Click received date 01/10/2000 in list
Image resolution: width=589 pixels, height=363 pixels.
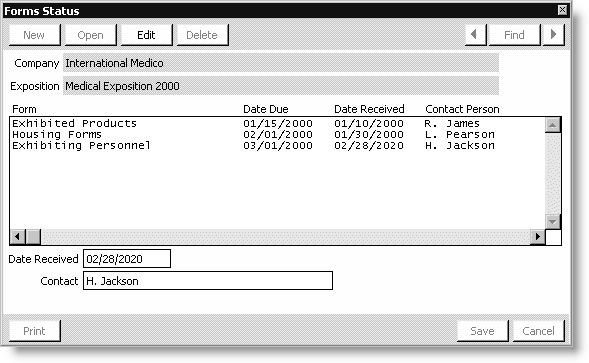coord(369,123)
